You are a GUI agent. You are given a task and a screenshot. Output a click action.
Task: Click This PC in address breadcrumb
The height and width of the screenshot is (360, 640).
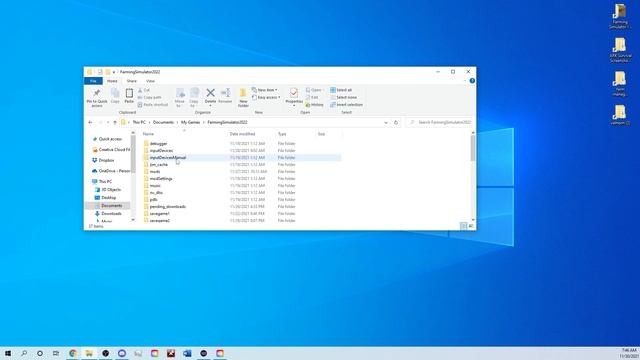(139, 122)
